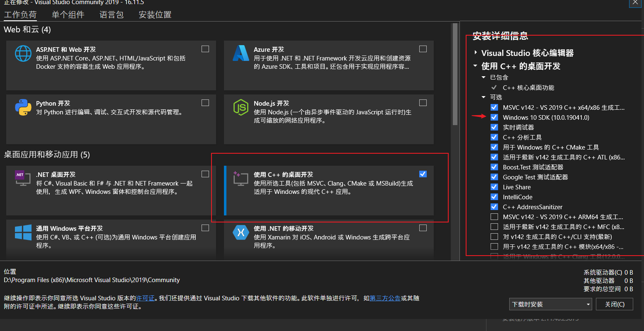Viewport: 644px width, 331px height.
Task: Enable the Node.js development workload checkbox
Action: 423,103
